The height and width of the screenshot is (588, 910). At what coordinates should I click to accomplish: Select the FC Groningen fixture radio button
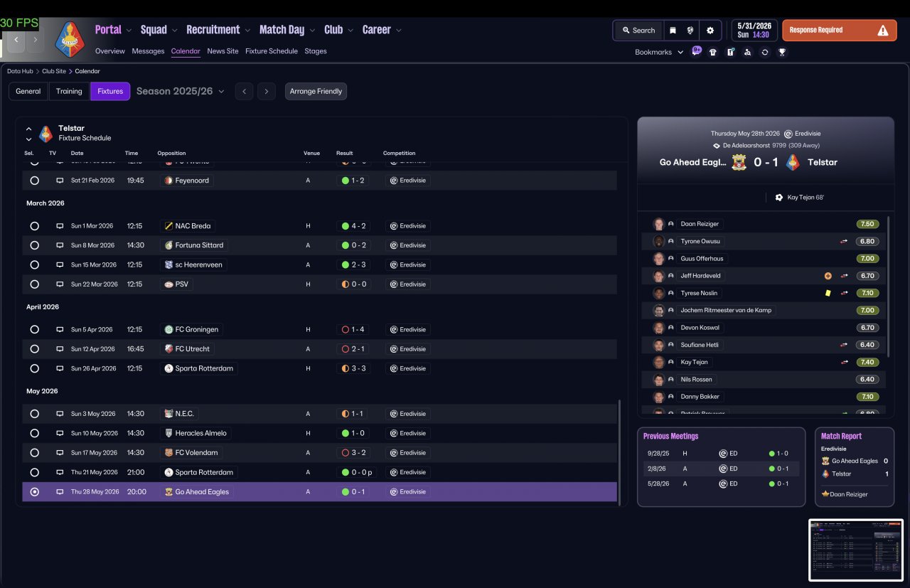(x=34, y=330)
